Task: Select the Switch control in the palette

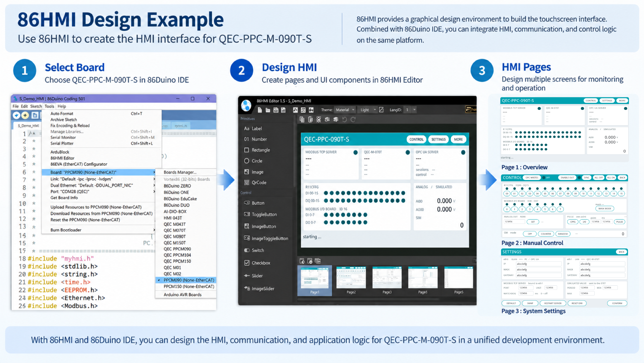Action: 254,250
